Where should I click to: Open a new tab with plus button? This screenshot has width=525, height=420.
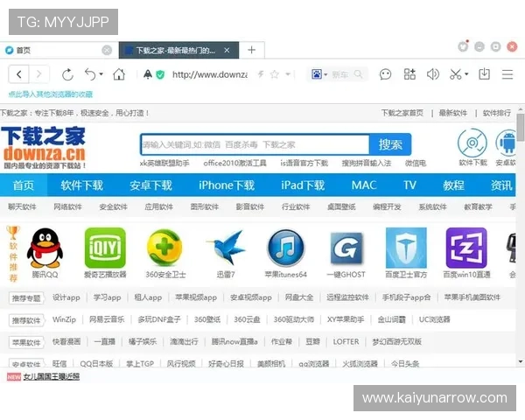251,50
